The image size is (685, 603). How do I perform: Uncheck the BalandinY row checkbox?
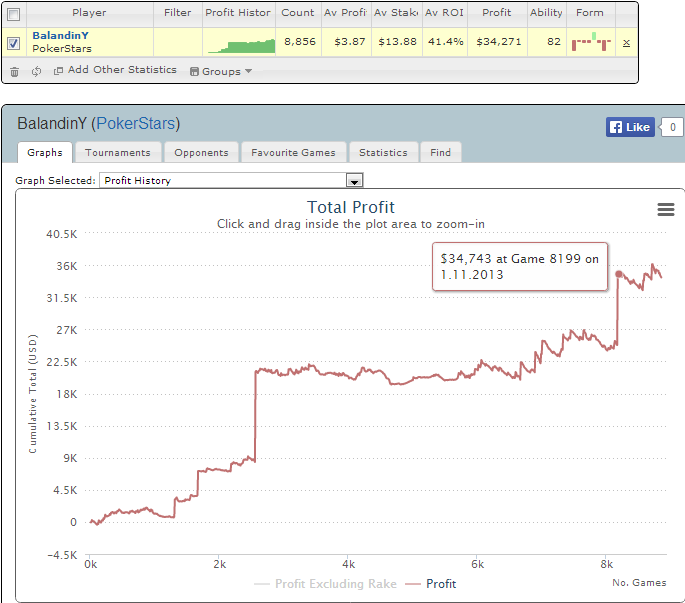coord(14,43)
